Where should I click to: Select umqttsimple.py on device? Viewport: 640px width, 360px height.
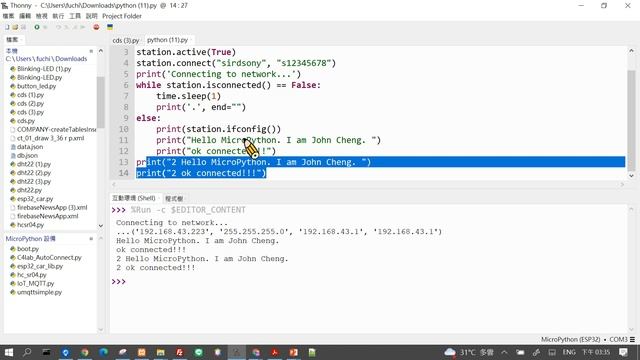(39, 292)
